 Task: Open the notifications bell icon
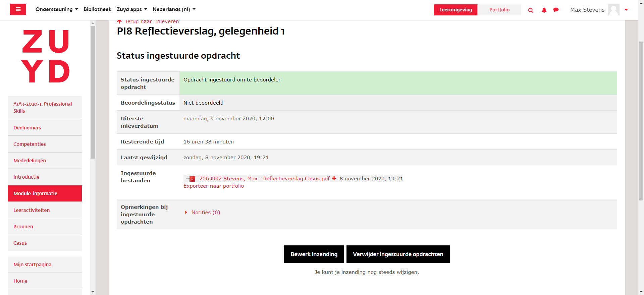click(x=544, y=10)
